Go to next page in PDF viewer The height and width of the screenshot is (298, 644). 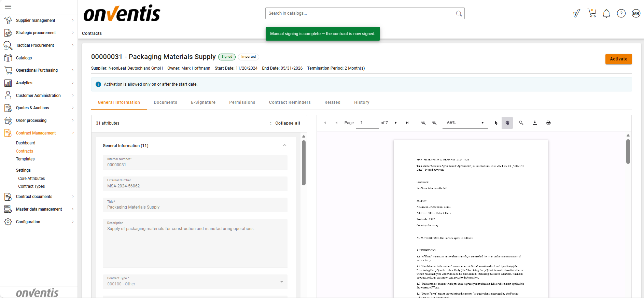[x=396, y=123]
